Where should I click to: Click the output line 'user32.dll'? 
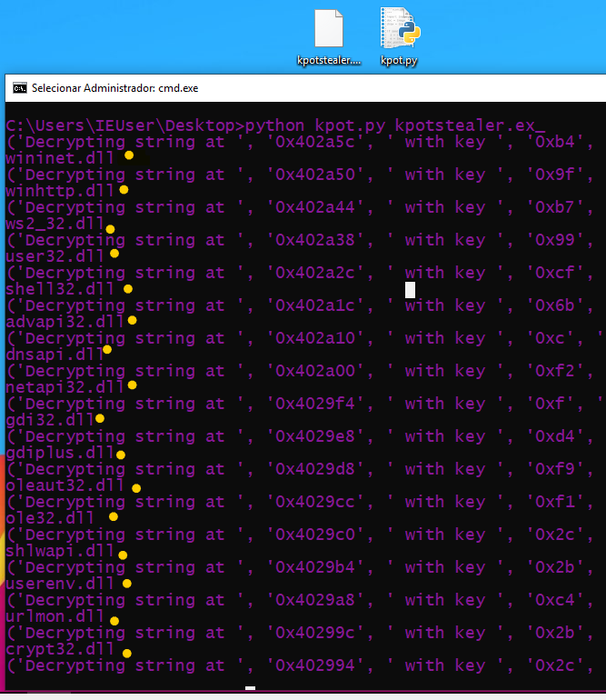pyautogui.click(x=55, y=256)
